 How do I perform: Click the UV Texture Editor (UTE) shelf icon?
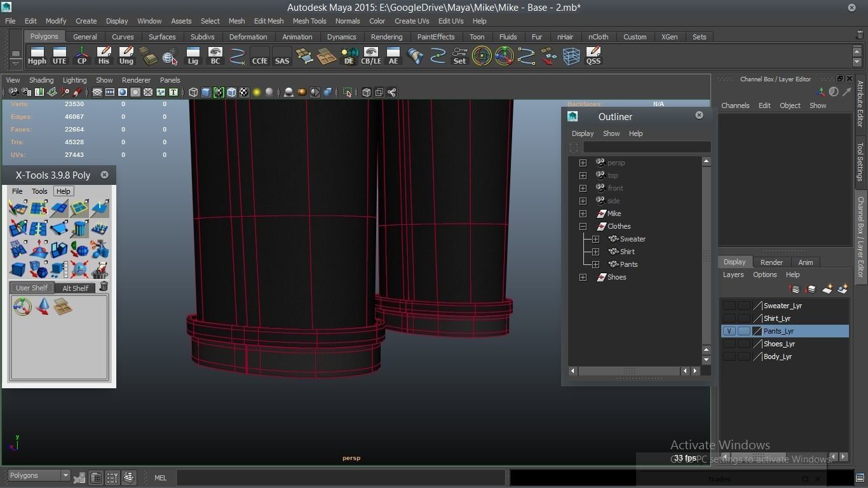click(x=59, y=56)
